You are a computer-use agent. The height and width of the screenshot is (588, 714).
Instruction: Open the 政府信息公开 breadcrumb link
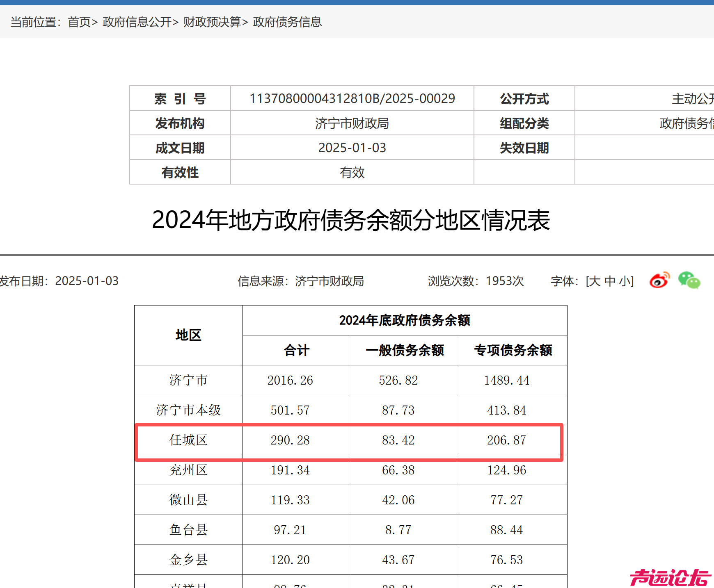(137, 23)
